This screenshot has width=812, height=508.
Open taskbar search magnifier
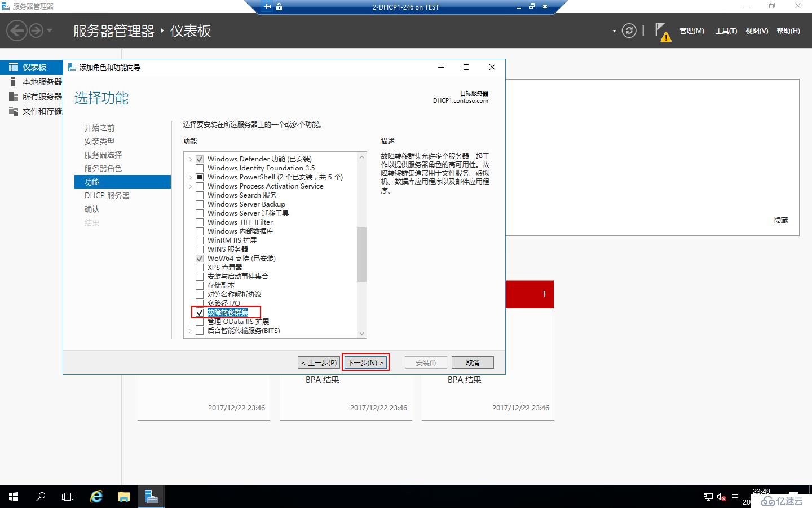point(41,497)
